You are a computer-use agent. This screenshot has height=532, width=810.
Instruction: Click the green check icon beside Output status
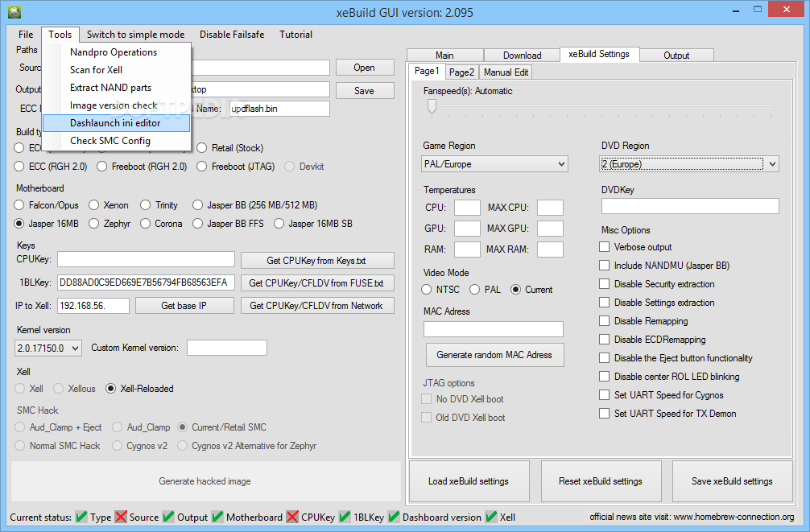168,517
